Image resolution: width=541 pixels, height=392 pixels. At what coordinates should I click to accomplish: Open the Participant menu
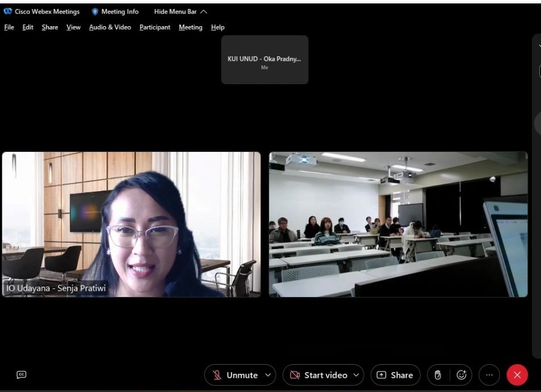pos(155,27)
